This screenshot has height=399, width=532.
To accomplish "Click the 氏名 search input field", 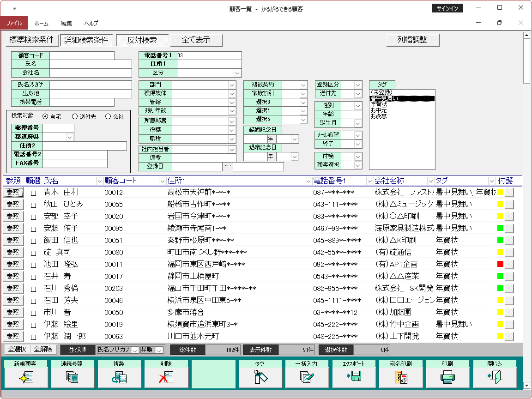I will coord(91,64).
